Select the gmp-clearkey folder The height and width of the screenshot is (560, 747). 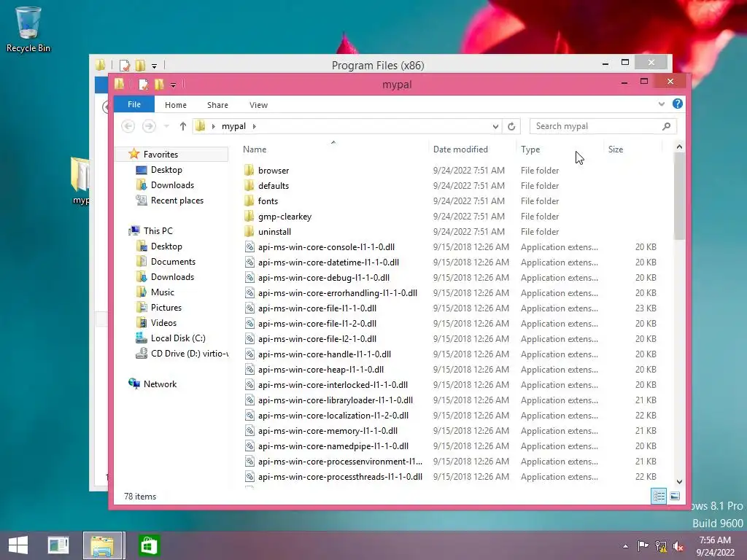[x=285, y=216]
